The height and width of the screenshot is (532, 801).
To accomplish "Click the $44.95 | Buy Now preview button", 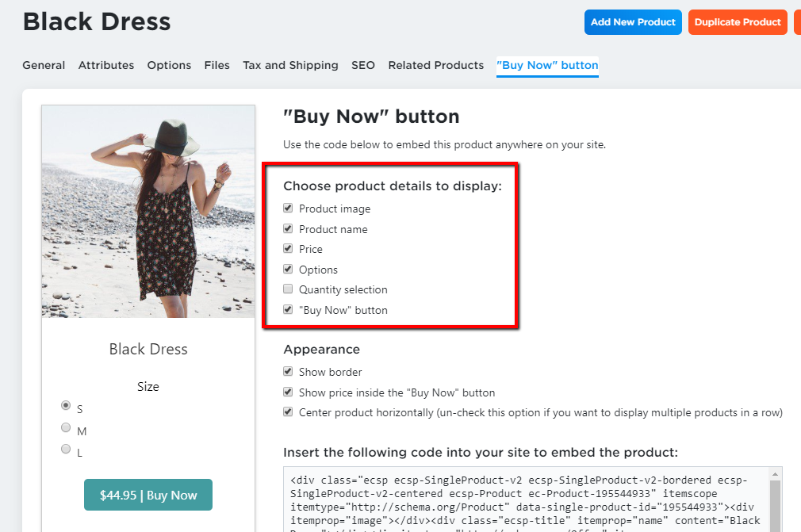I will (148, 495).
